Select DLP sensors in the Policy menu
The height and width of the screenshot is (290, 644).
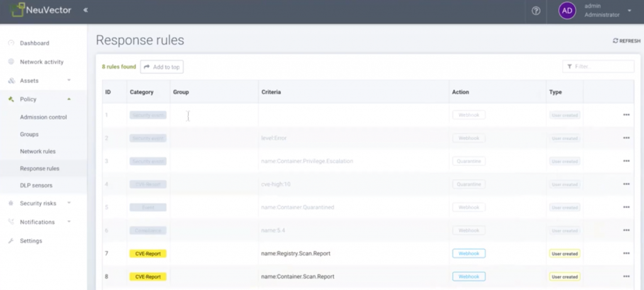point(36,186)
